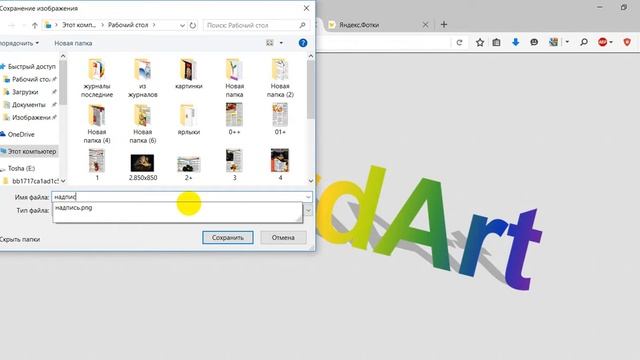Select the file named 1
Screen dimensions: 640x360
pyautogui.click(x=97, y=165)
